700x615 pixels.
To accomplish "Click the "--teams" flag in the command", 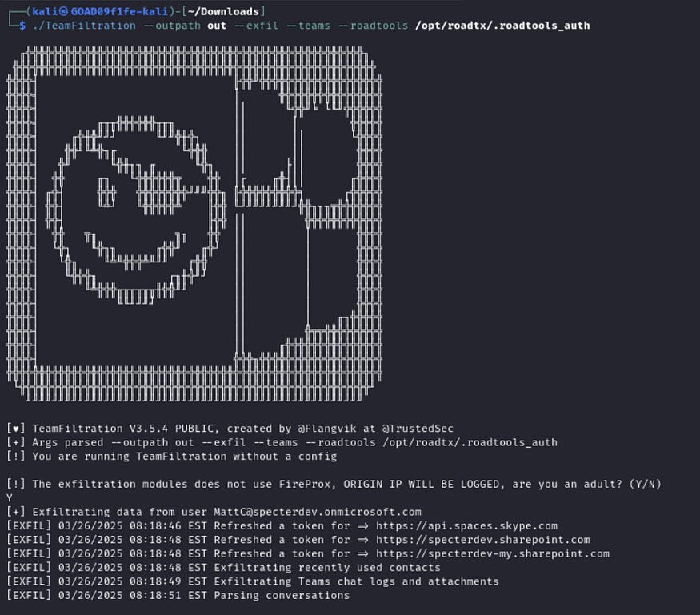I will click(x=308, y=26).
